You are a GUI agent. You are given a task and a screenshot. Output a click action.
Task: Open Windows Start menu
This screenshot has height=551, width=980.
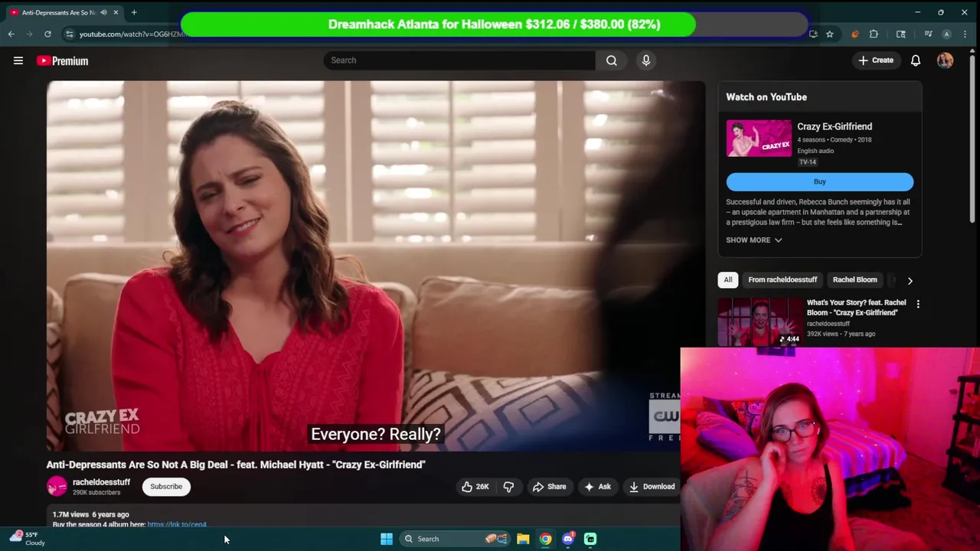[x=387, y=539]
